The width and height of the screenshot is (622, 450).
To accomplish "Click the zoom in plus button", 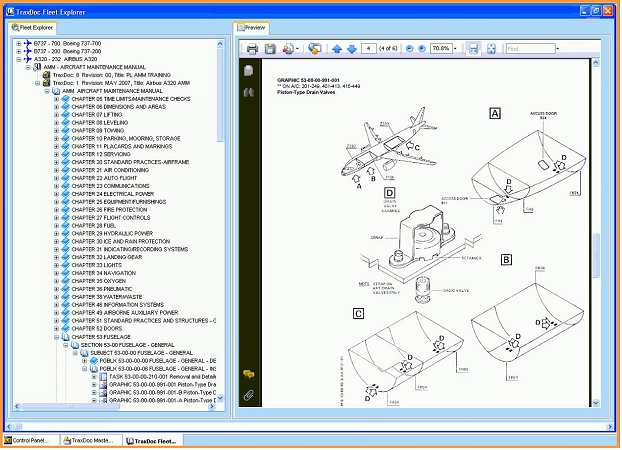I will tap(422, 48).
